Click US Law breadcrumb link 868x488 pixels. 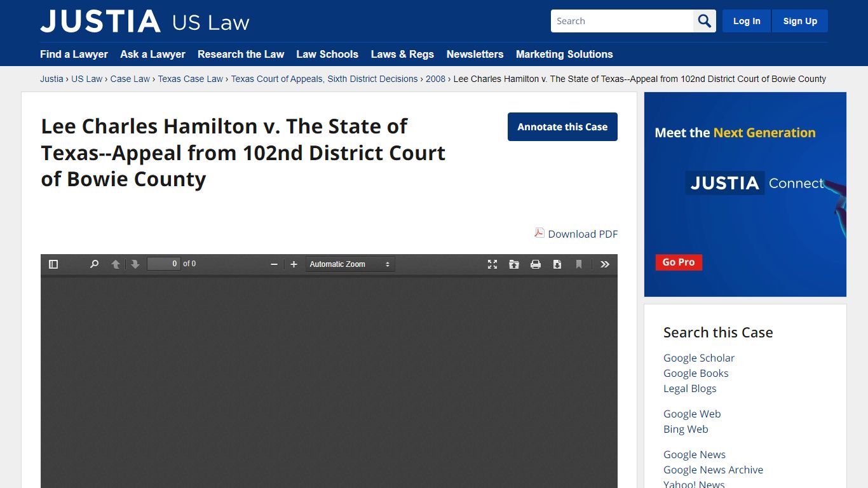click(86, 79)
